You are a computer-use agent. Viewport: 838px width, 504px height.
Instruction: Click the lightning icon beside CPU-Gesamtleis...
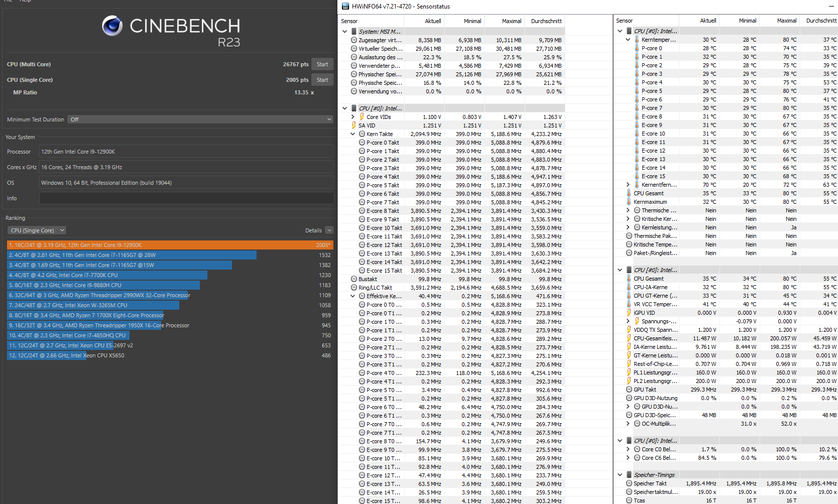pyautogui.click(x=629, y=338)
